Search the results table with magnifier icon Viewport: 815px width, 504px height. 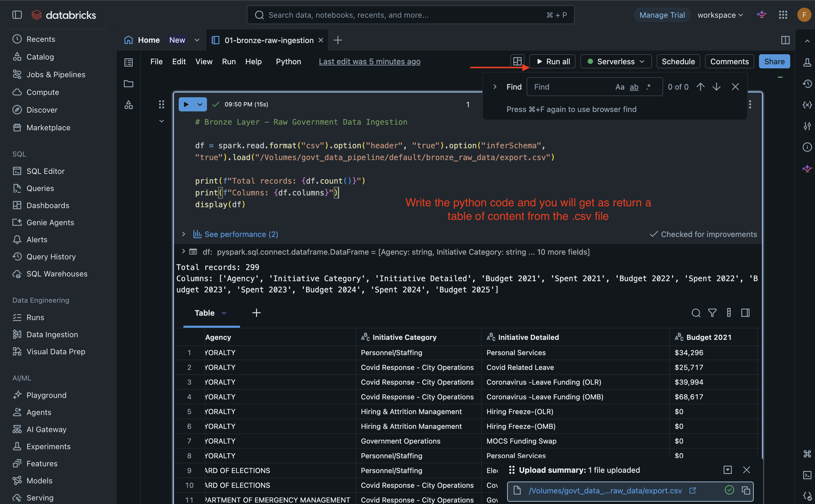pos(696,313)
